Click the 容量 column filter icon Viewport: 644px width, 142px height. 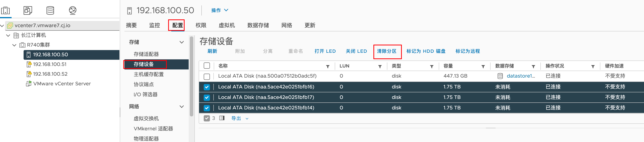[x=483, y=67]
